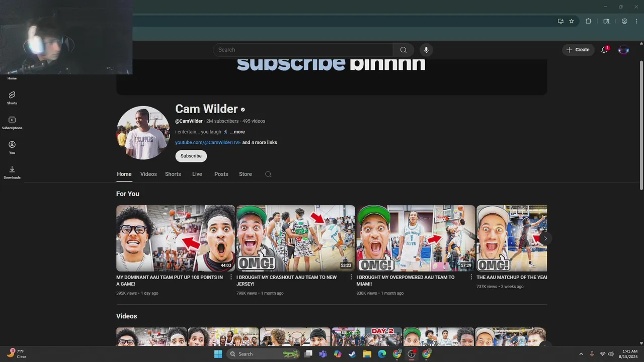Open the weather widget showing 71°F
Screen dimensions: 644x362
click(x=17, y=354)
